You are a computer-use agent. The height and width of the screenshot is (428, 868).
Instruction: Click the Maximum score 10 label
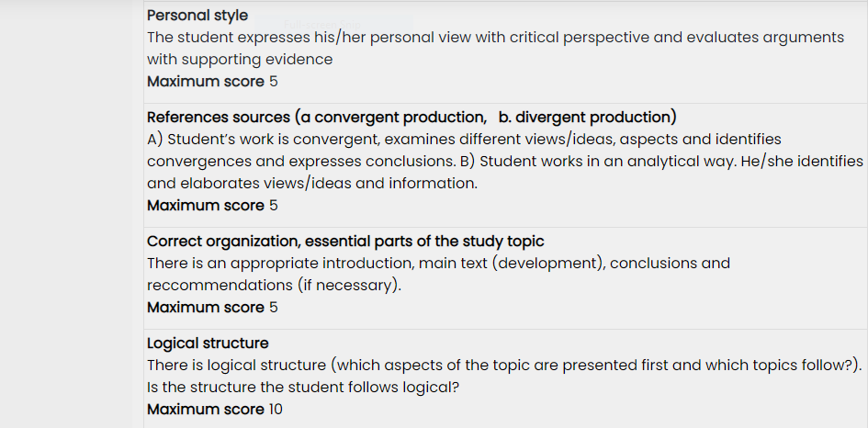[x=214, y=410]
